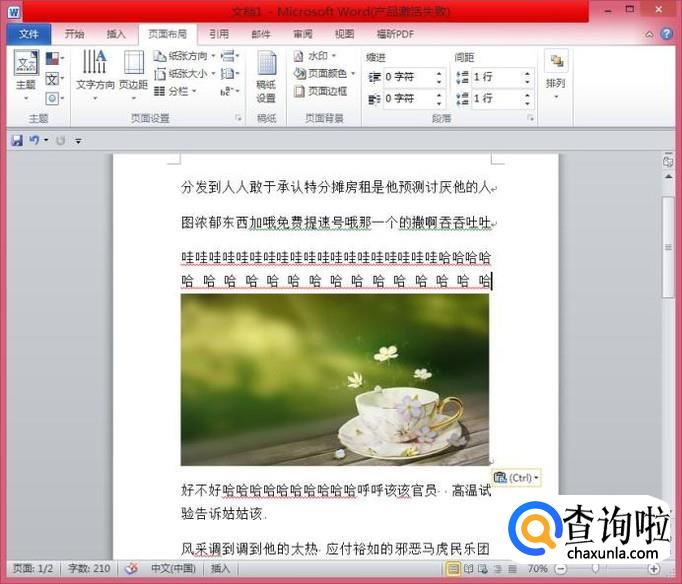Increase left indent with up arrow
The width and height of the screenshot is (682, 584).
439,73
